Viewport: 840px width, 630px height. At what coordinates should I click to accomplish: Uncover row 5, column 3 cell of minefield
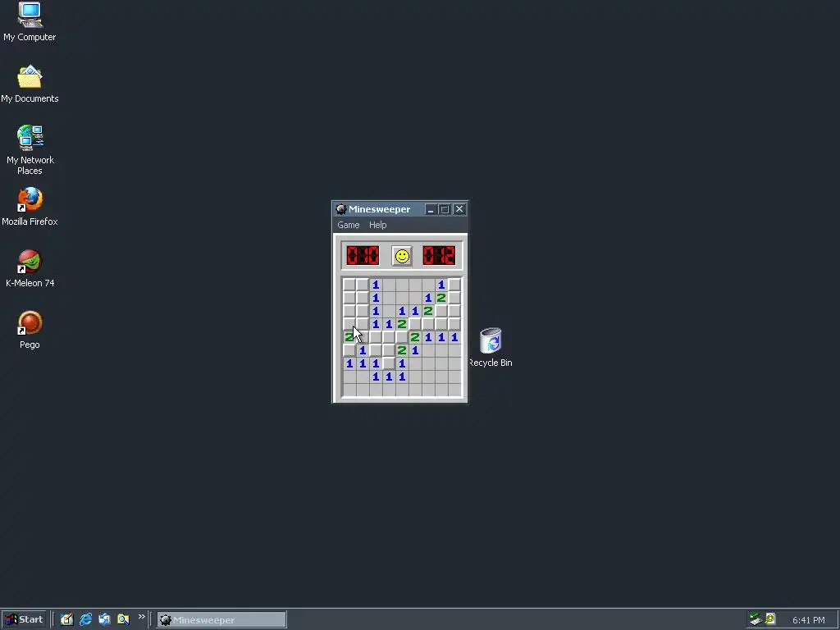click(376, 337)
